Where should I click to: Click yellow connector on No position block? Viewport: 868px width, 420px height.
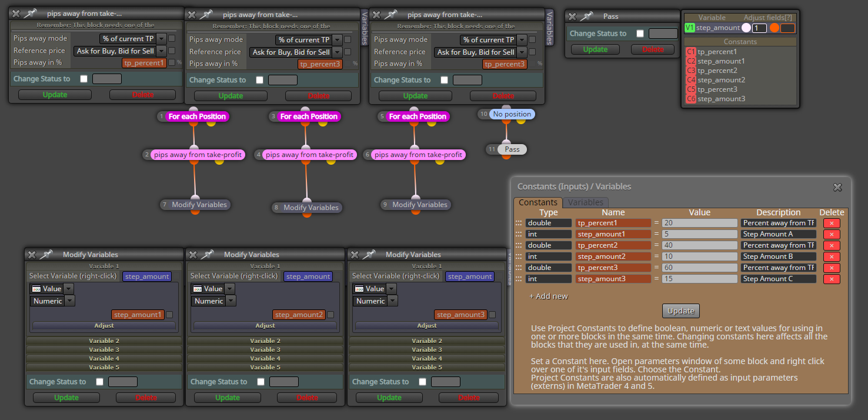coord(520,121)
